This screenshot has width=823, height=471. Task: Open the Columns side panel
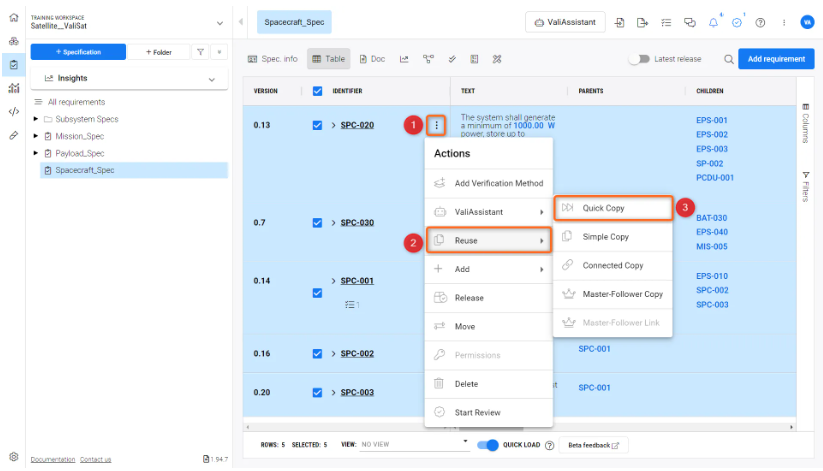(805, 123)
